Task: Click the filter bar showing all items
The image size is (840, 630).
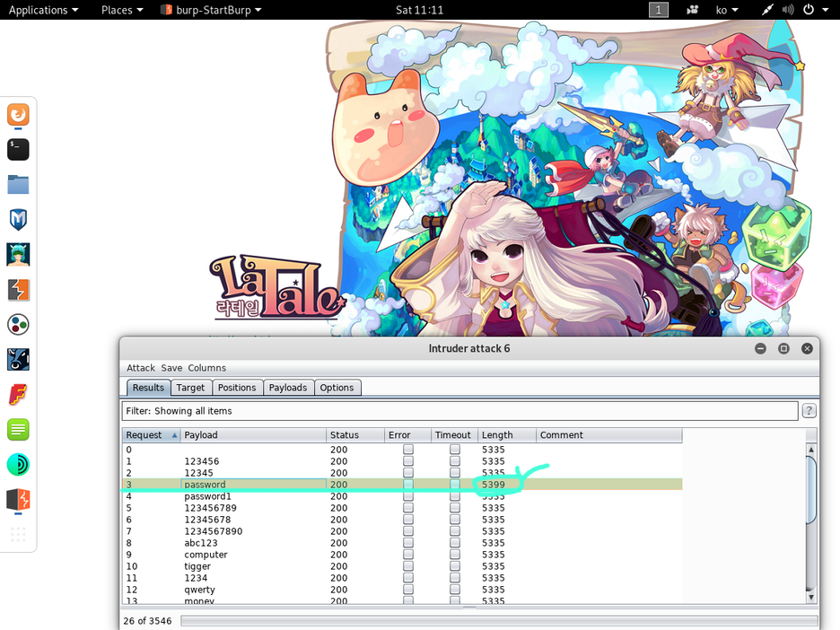Action: (459, 411)
